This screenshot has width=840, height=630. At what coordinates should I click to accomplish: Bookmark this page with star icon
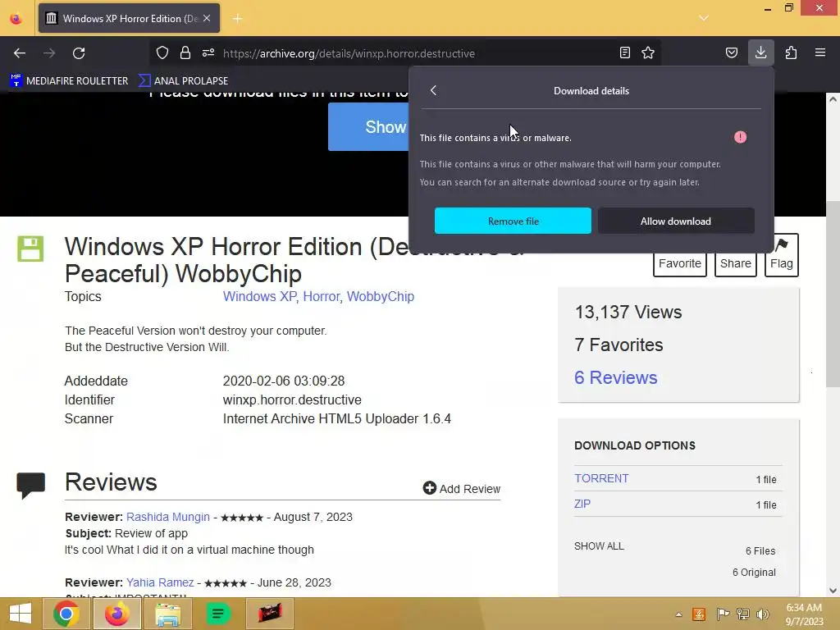(648, 52)
